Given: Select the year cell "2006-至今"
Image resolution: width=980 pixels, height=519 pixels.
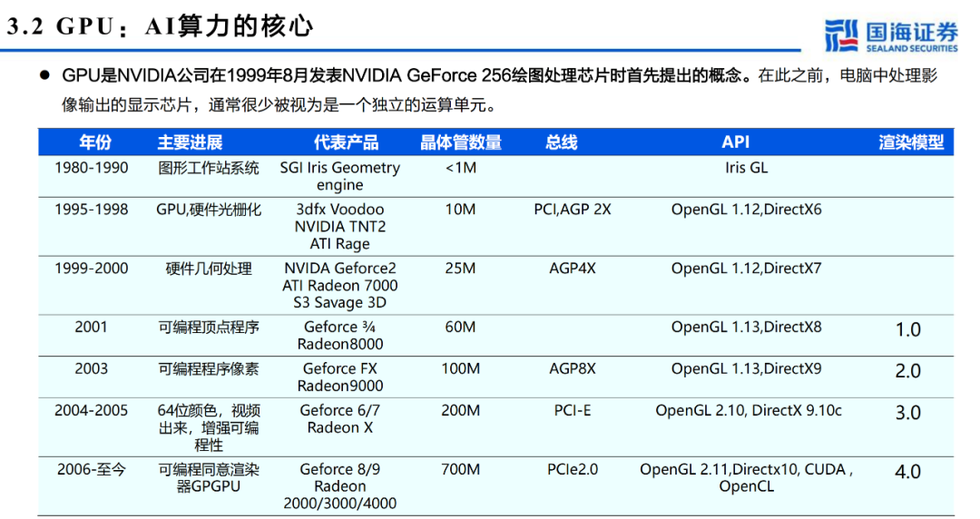Looking at the screenshot, I should click(x=92, y=470).
